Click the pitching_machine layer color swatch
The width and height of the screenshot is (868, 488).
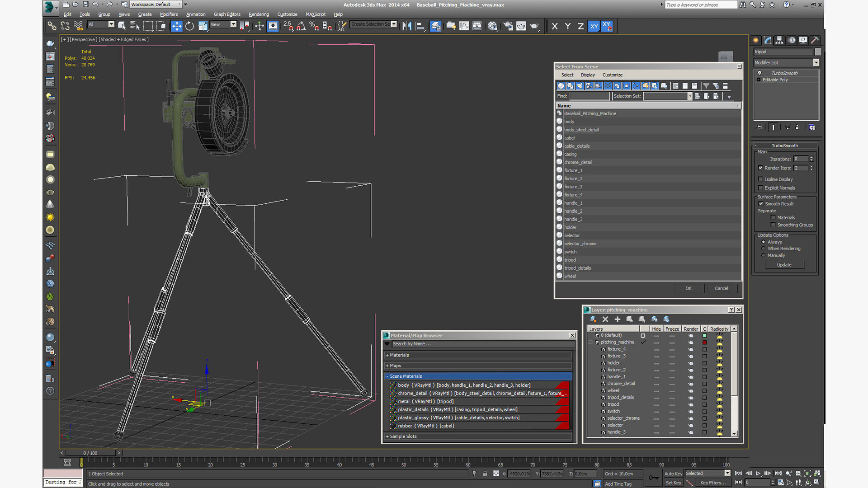pos(704,343)
